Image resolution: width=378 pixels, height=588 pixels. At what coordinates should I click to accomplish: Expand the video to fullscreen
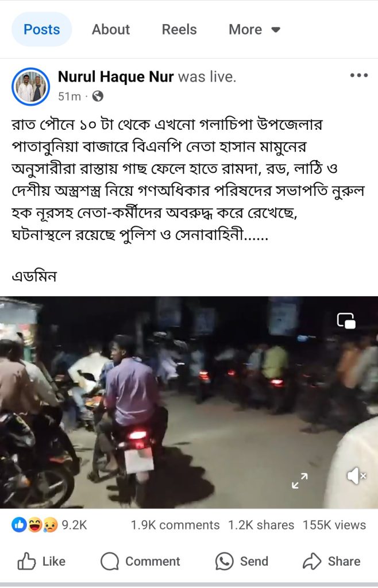[x=300, y=481]
